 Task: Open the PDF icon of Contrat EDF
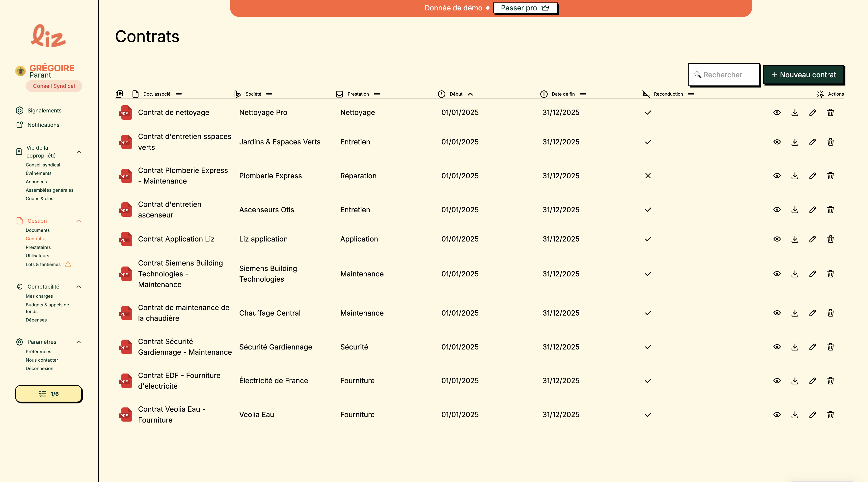click(x=126, y=381)
